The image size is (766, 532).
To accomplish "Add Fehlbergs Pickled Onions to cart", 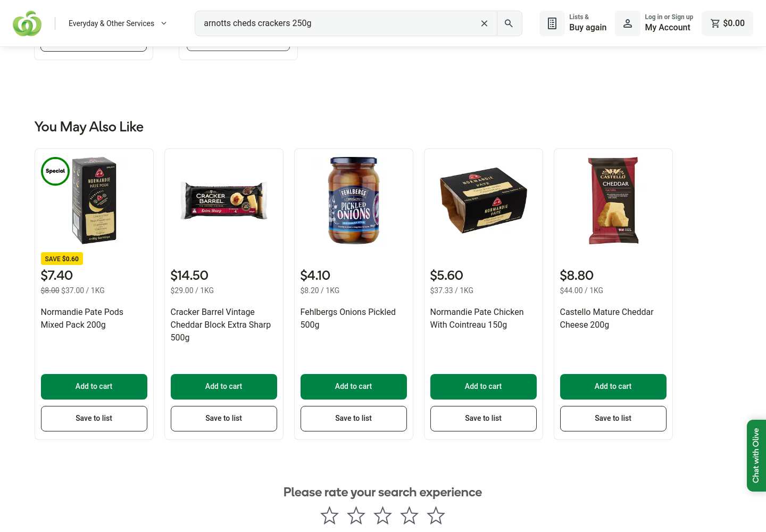I will 354,386.
